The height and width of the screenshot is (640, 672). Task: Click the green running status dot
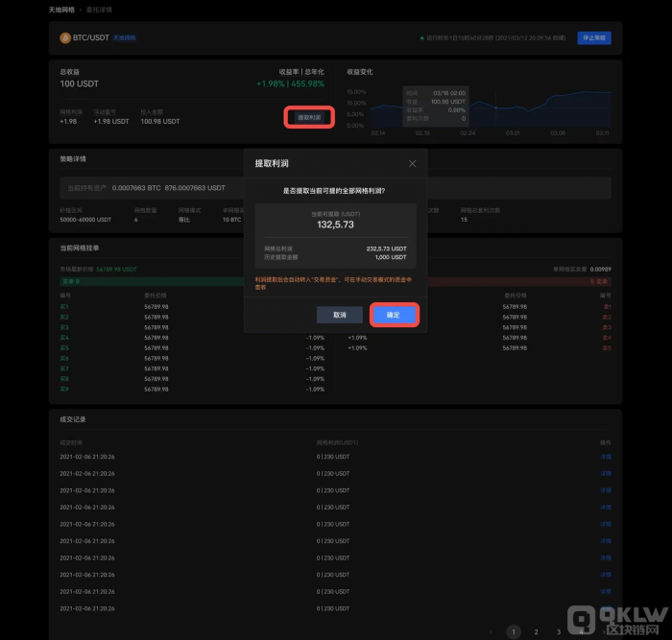tap(421, 38)
